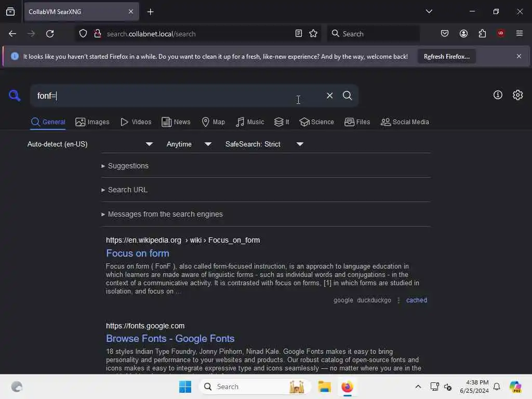Image resolution: width=532 pixels, height=399 pixels.
Task: Close the CollabVM SearXNG tab
Action: click(x=131, y=12)
